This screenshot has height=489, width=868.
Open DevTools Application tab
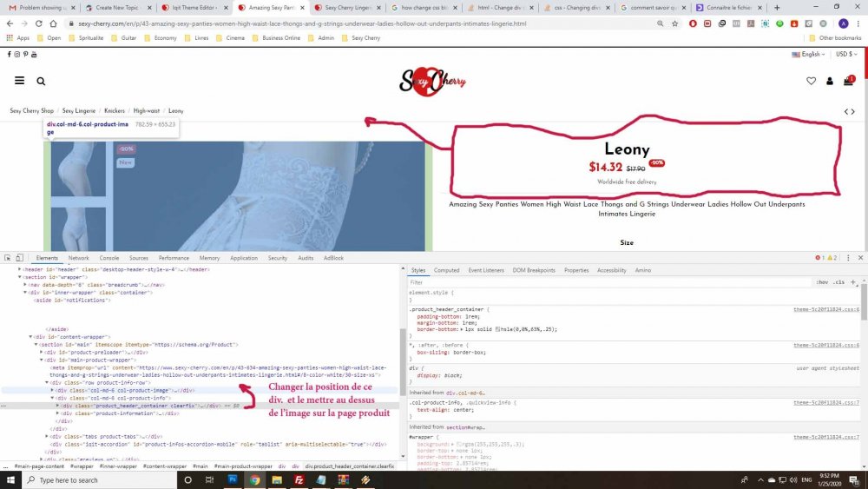pyautogui.click(x=244, y=258)
